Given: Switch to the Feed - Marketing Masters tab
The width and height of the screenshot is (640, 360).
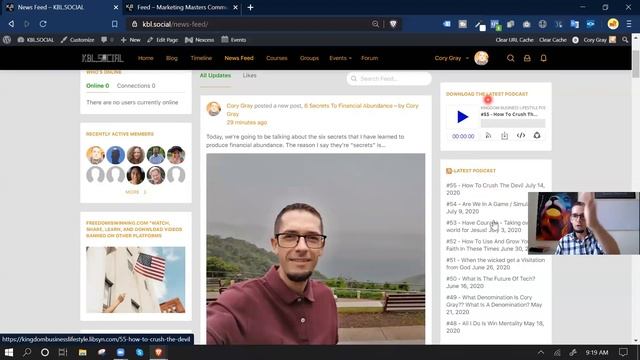Looking at the screenshot, I should click(182, 7).
